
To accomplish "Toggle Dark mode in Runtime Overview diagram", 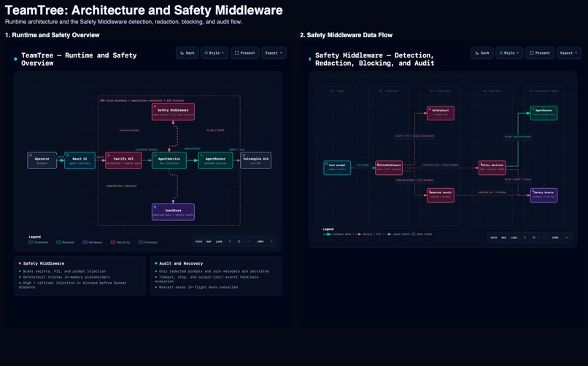I will tap(187, 52).
